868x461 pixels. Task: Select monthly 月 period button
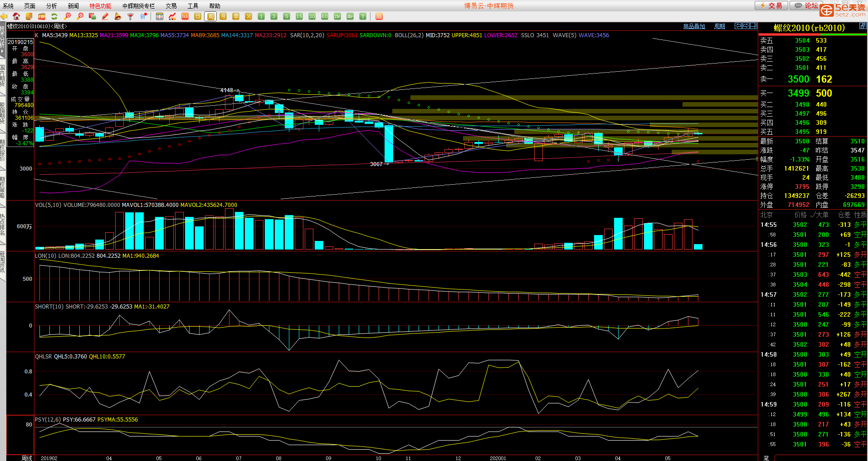click(x=223, y=16)
